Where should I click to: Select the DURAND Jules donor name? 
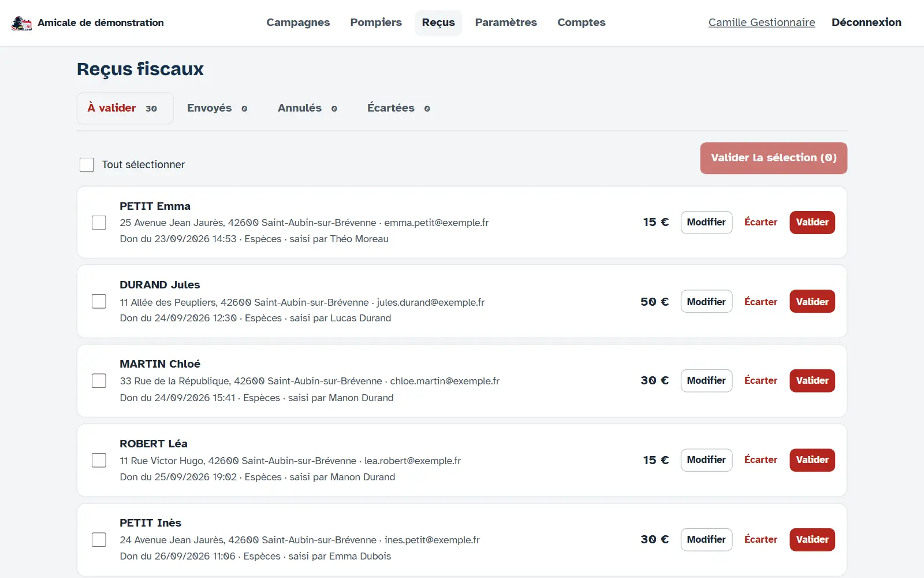pos(160,285)
